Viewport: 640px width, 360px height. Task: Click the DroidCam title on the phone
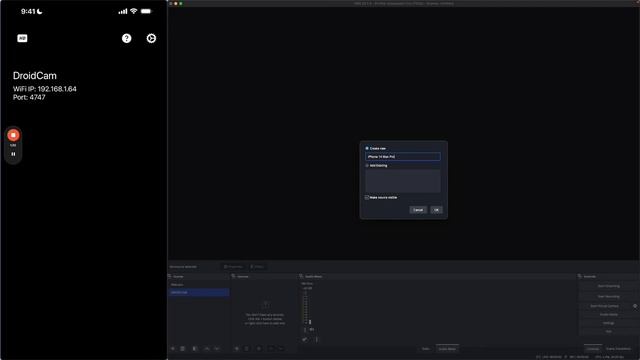pos(35,76)
